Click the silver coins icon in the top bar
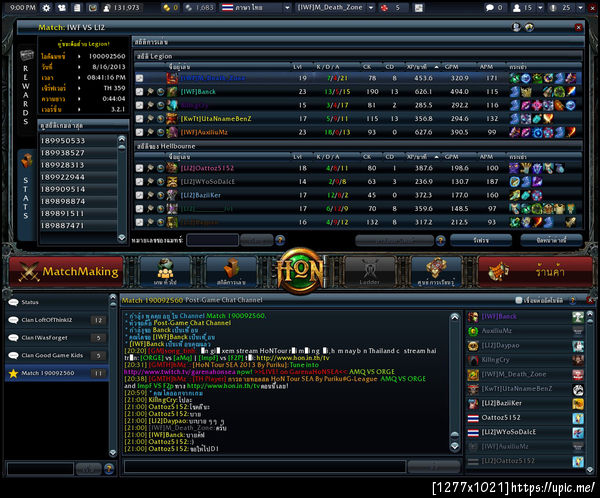The height and width of the screenshot is (498, 600). (188, 8)
